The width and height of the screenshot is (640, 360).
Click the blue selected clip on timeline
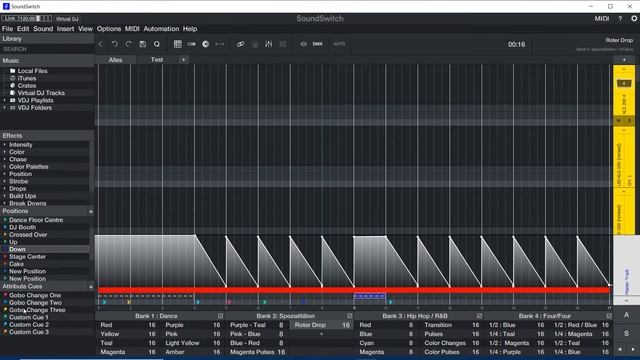(369, 296)
